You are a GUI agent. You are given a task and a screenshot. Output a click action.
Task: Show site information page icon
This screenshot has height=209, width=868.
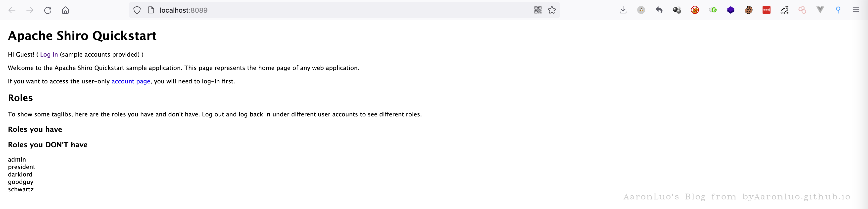pyautogui.click(x=151, y=10)
